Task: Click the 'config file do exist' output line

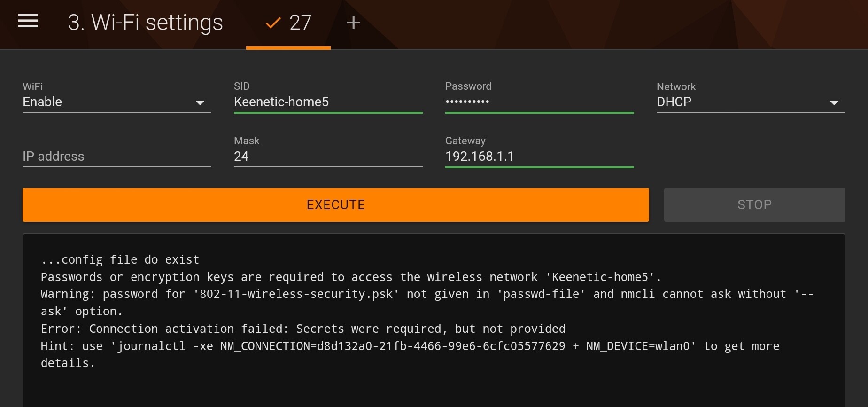Action: click(x=120, y=260)
